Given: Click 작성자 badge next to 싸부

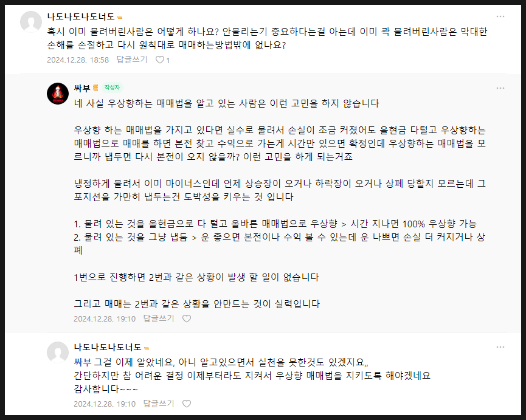Looking at the screenshot, I should (112, 88).
